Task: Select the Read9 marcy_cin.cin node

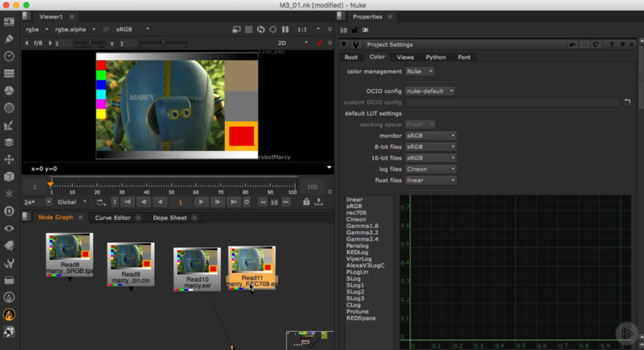Action: click(131, 264)
